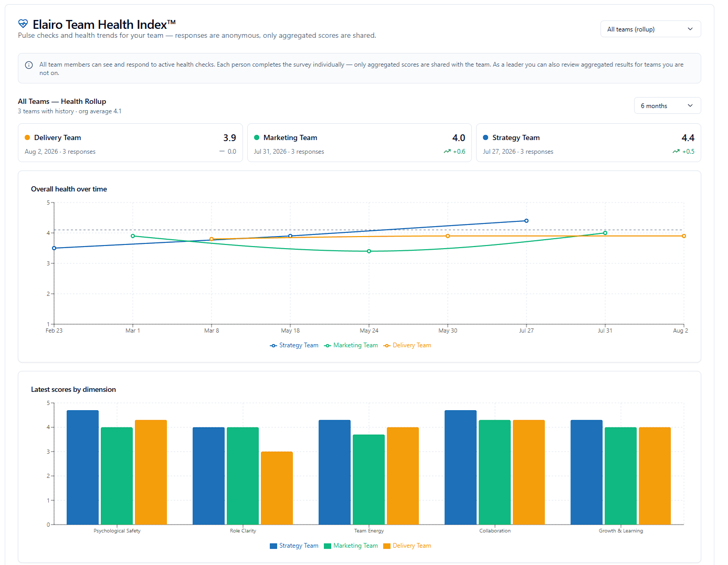Image resolution: width=728 pixels, height=565 pixels.
Task: Click blue Strategy bar for Role Clarity
Action: coord(208,476)
